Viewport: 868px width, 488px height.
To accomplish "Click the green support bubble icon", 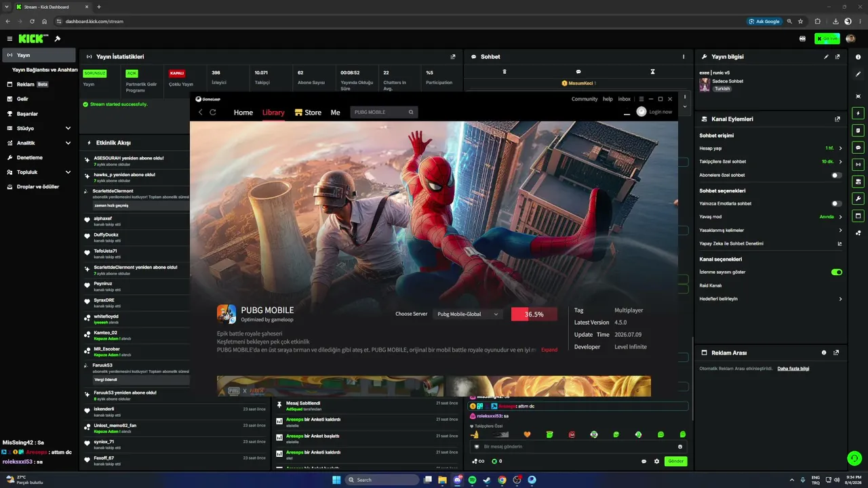I will [854, 458].
